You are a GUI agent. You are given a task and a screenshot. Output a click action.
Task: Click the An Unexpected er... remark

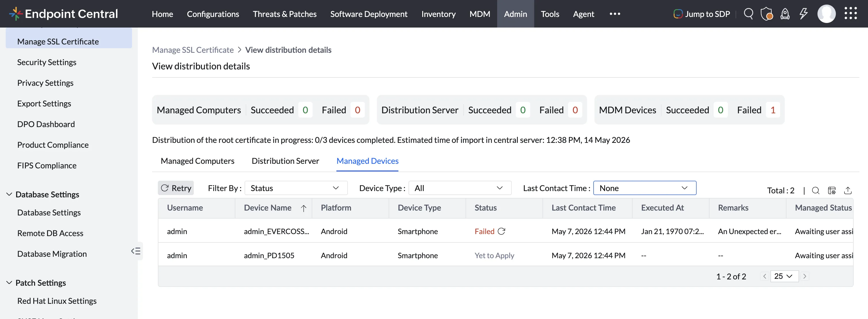[x=749, y=232]
